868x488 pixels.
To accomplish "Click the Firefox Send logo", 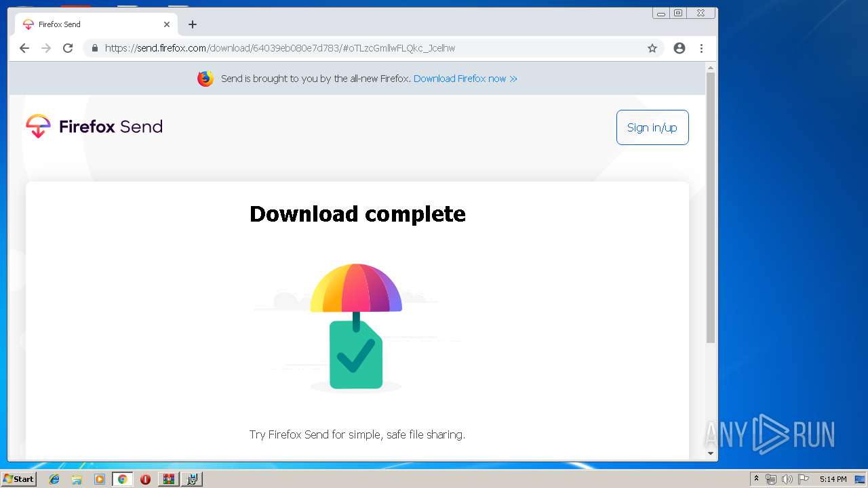I will pos(94,127).
